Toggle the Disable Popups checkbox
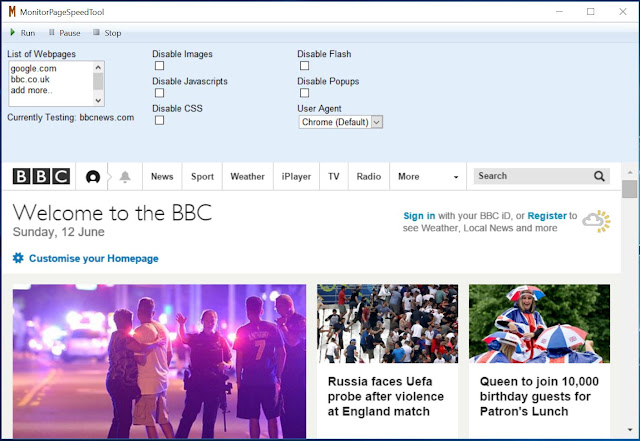Viewport: 640px width, 441px height. pyautogui.click(x=304, y=93)
